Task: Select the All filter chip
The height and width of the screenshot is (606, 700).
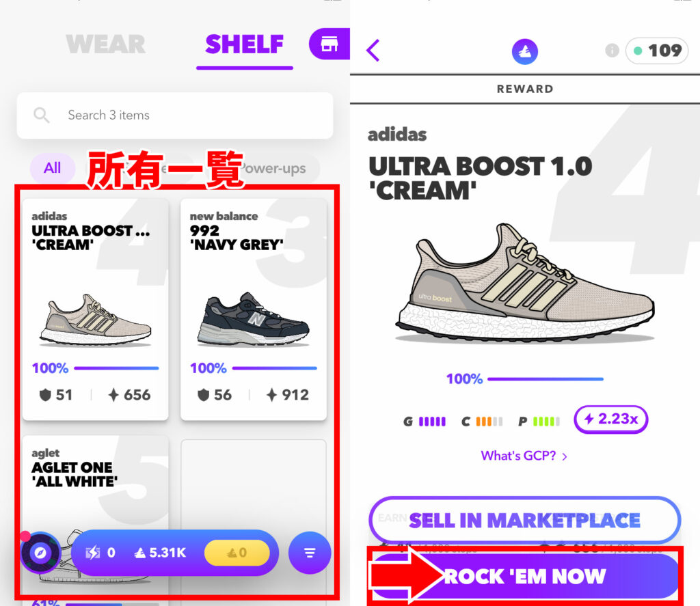Action: click(x=52, y=168)
